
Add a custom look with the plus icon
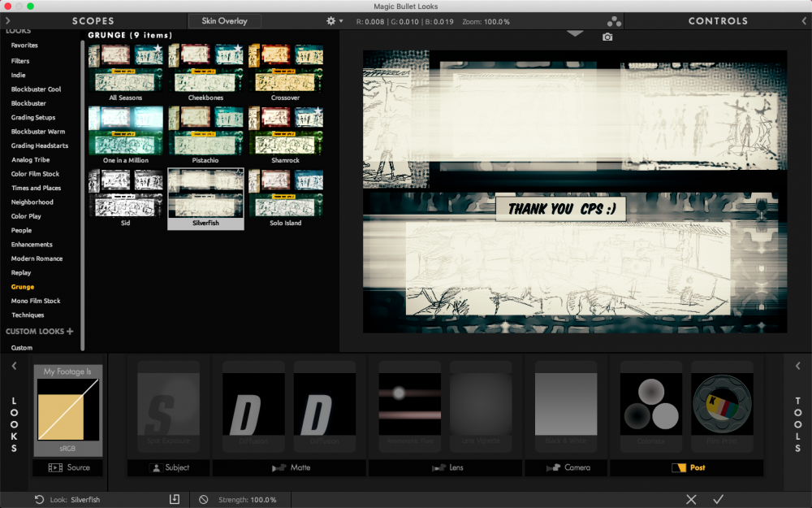point(70,332)
